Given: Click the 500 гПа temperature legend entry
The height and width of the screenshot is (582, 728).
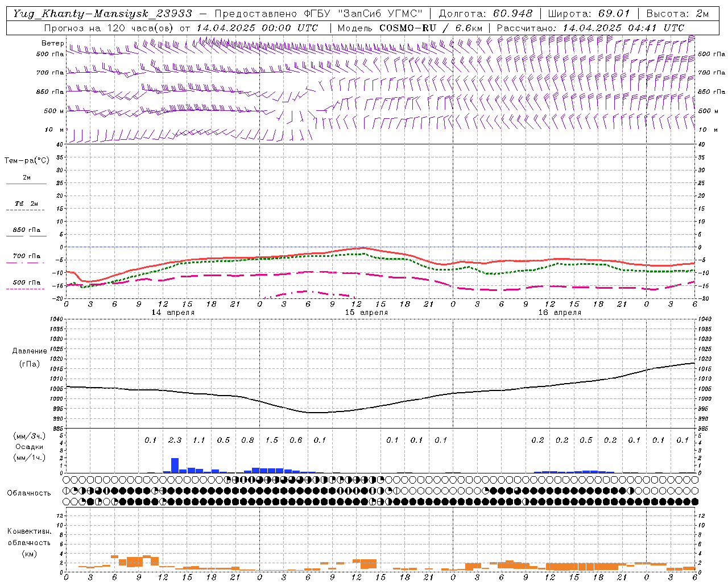Looking at the screenshot, I should 26,285.
